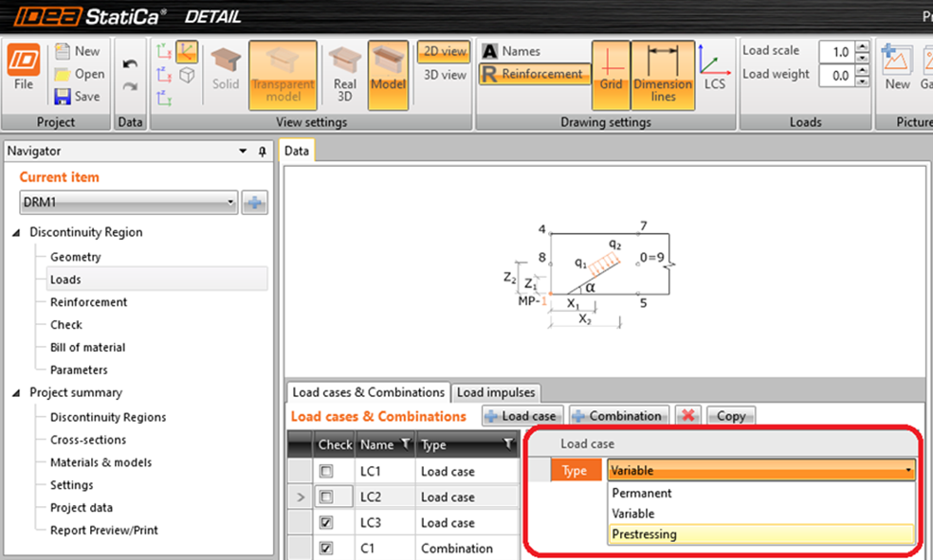Add new item with plus icon beside DRM1

coord(254,202)
